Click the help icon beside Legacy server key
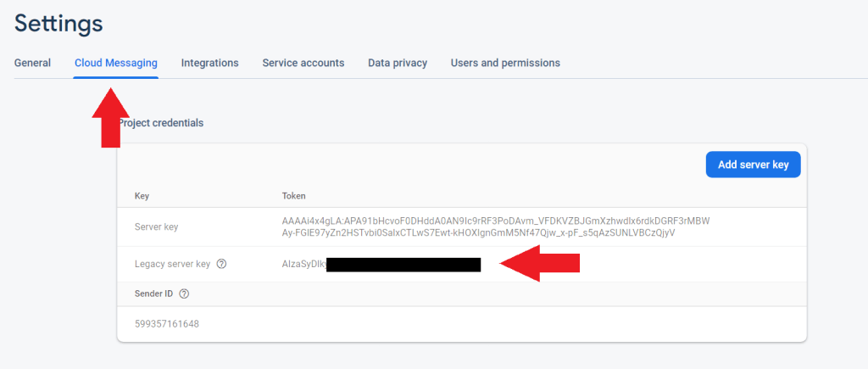Screen dimensions: 868x369 point(222,264)
